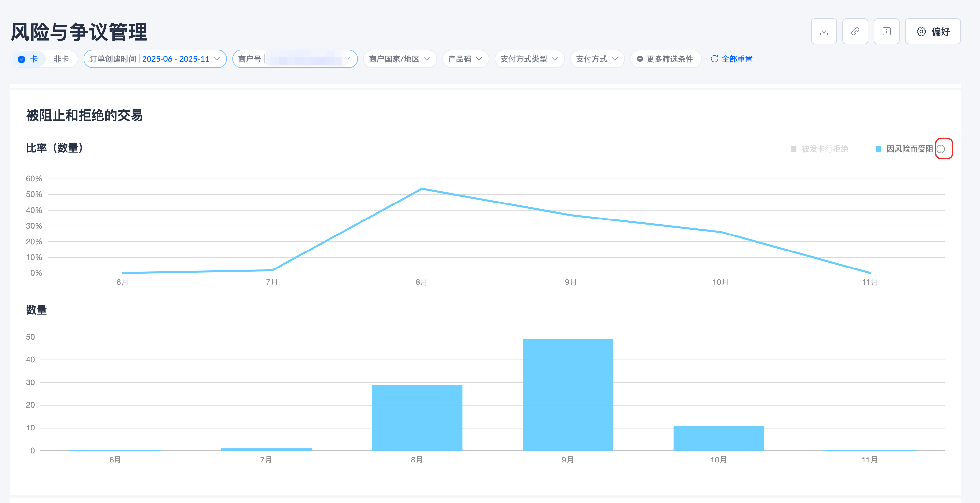980x503 pixels.
Task: Open the info panel icon
Action: (886, 32)
